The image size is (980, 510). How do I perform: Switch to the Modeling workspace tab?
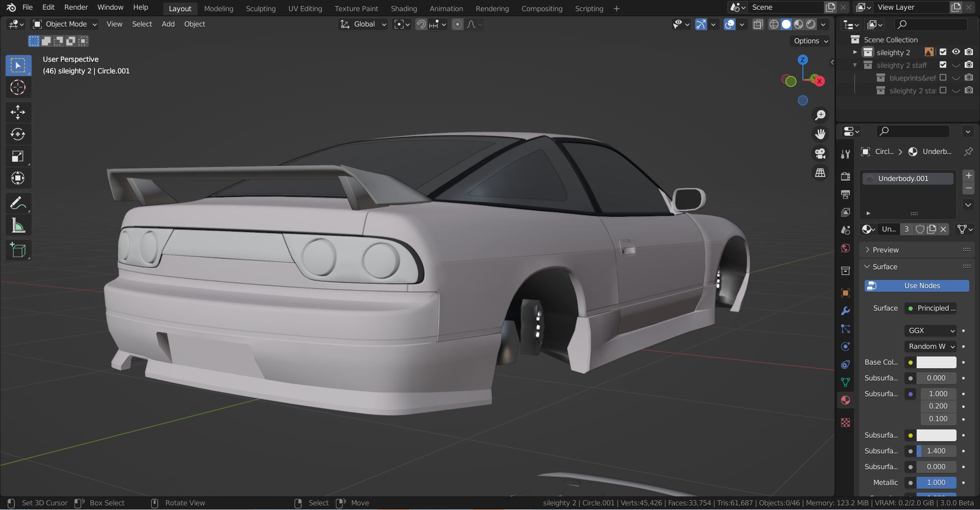coord(218,9)
